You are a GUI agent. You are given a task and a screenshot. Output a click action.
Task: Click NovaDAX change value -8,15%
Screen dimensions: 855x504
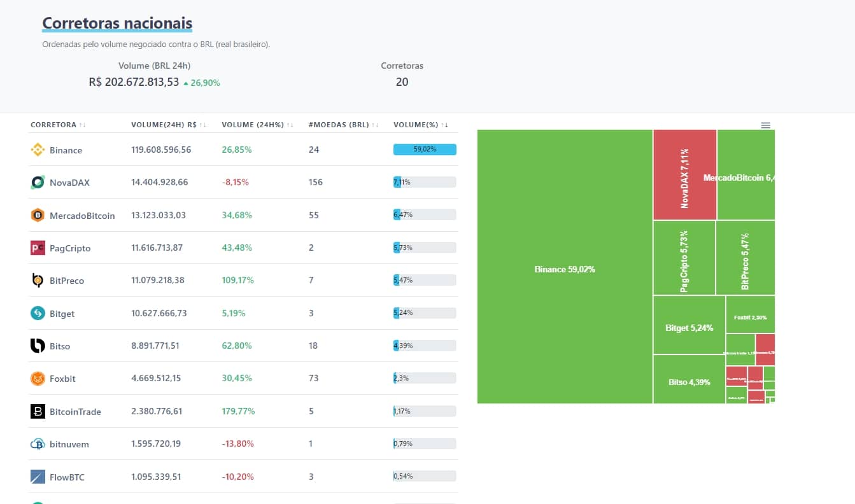click(x=235, y=182)
